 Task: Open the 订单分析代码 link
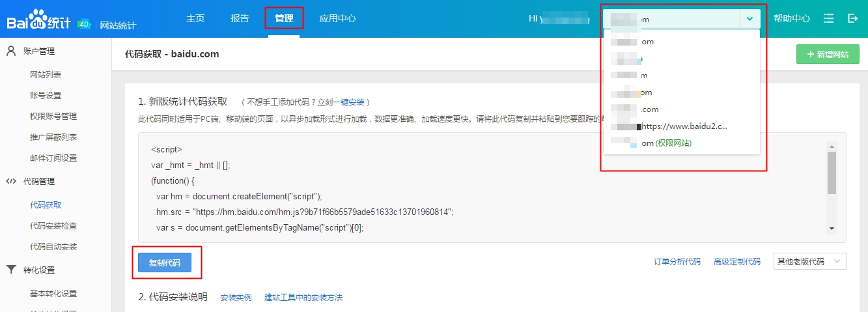[677, 261]
